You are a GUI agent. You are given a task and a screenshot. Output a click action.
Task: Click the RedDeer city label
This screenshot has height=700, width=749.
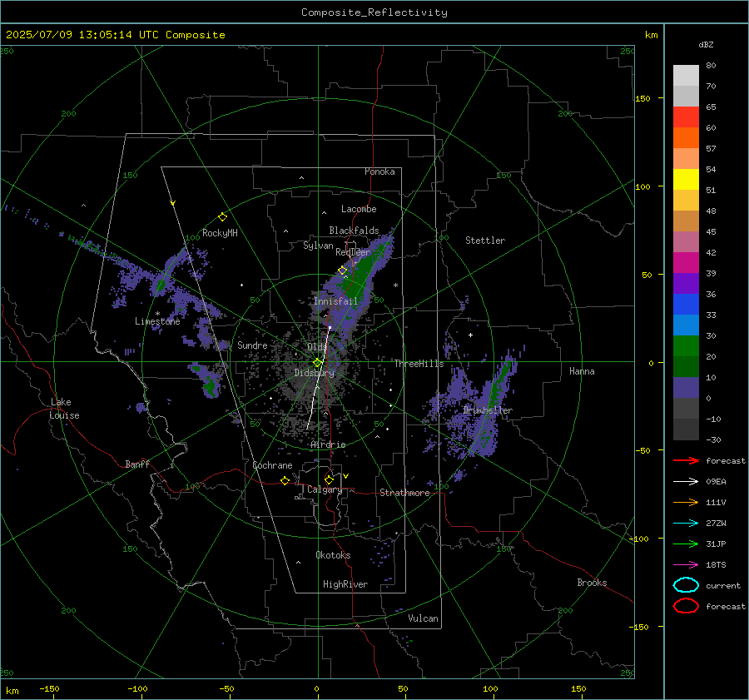point(353,252)
